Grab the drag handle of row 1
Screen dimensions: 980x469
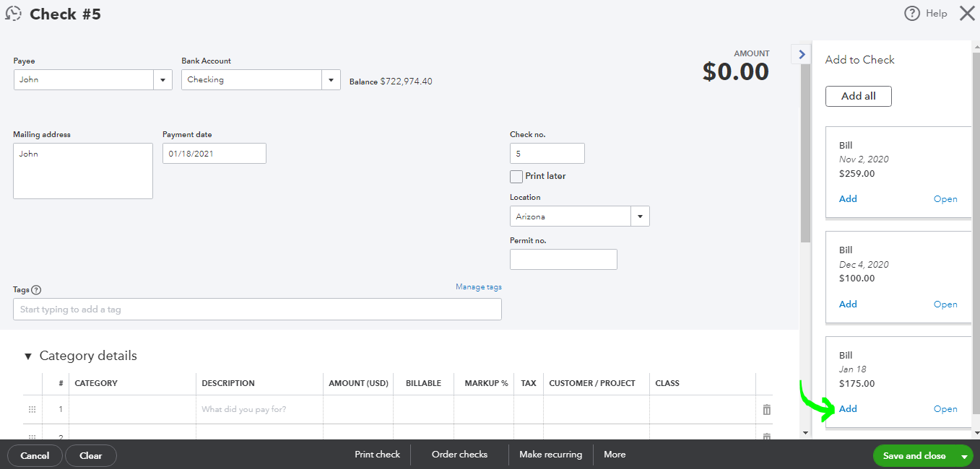pyautogui.click(x=32, y=410)
